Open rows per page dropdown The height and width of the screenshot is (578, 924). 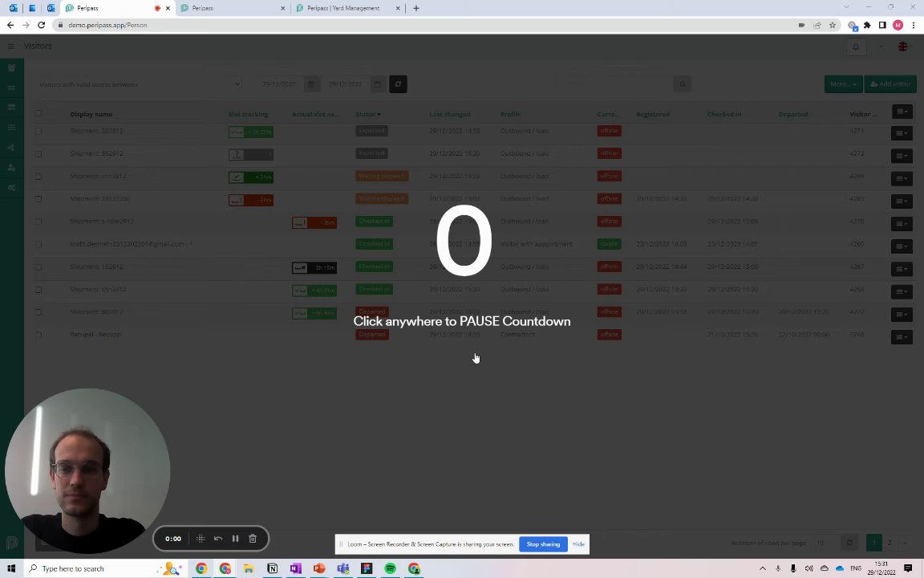(x=825, y=543)
